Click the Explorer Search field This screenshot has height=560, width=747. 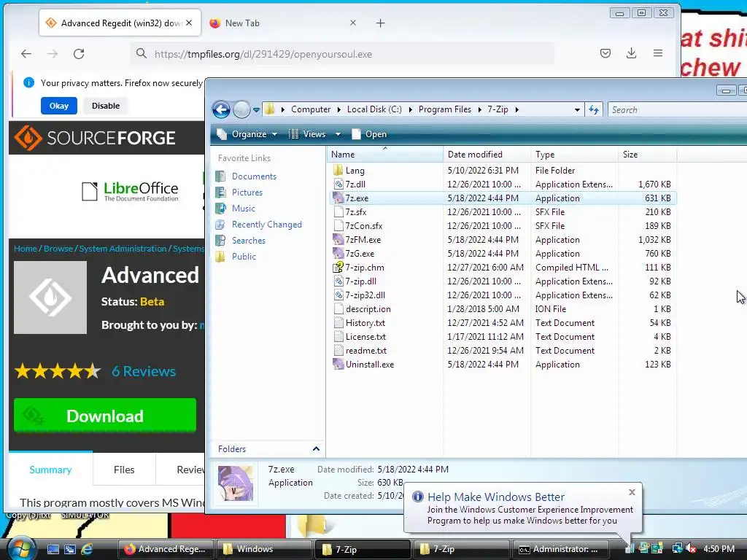(676, 110)
